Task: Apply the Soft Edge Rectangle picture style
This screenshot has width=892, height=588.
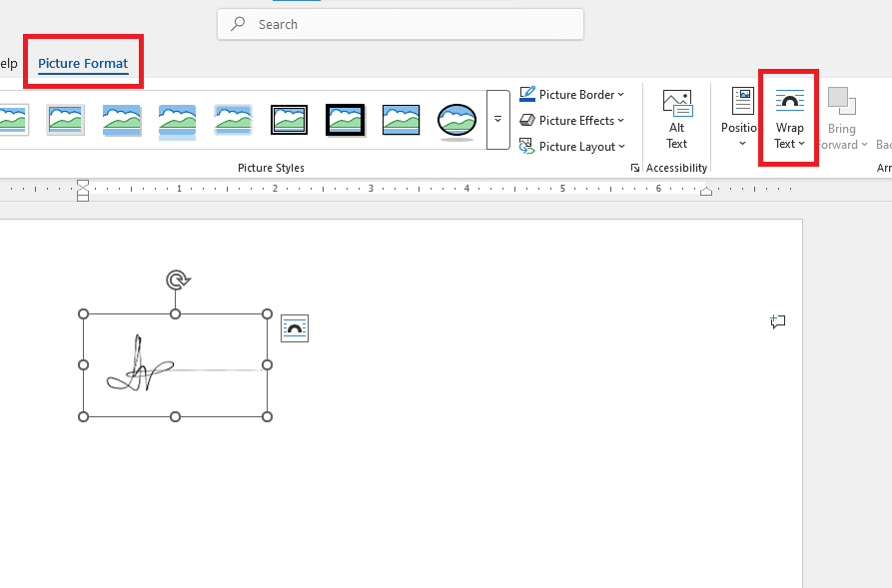Action: click(x=233, y=120)
